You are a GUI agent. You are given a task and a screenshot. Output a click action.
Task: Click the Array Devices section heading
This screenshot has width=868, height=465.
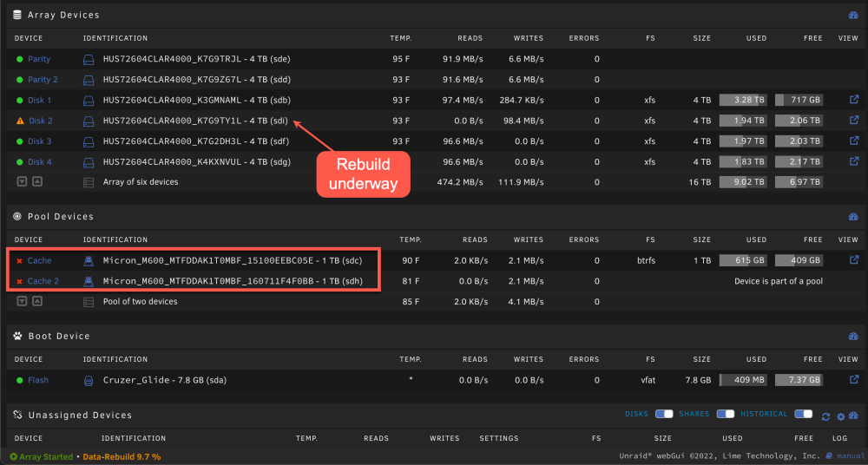point(63,16)
